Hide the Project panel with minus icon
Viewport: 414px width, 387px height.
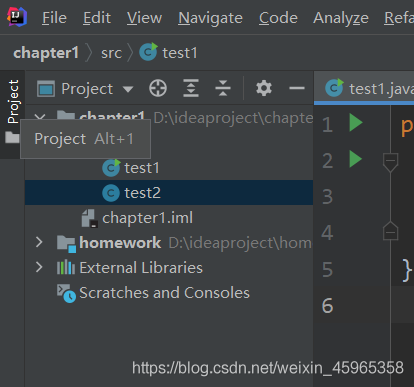click(x=297, y=88)
